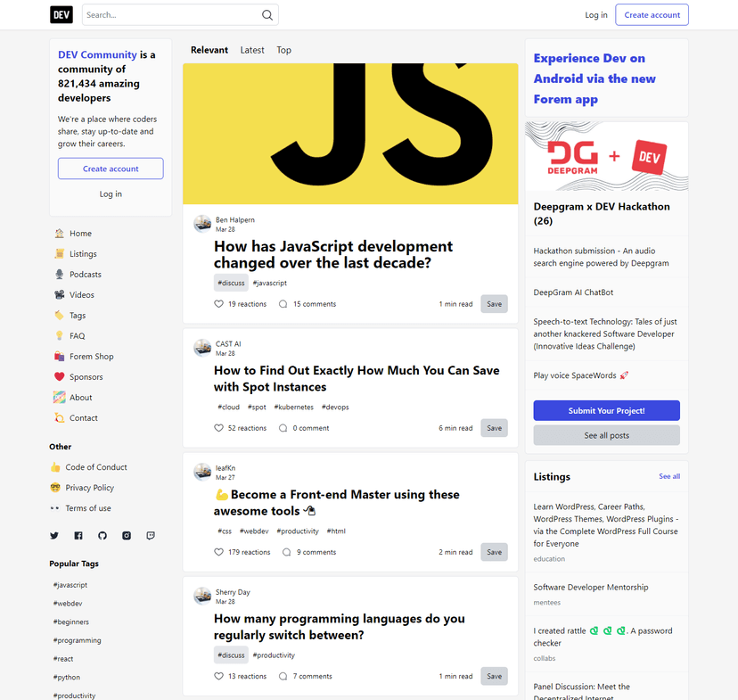This screenshot has width=738, height=700.
Task: Open the Deepgram + DEV banner image
Action: [x=607, y=156]
